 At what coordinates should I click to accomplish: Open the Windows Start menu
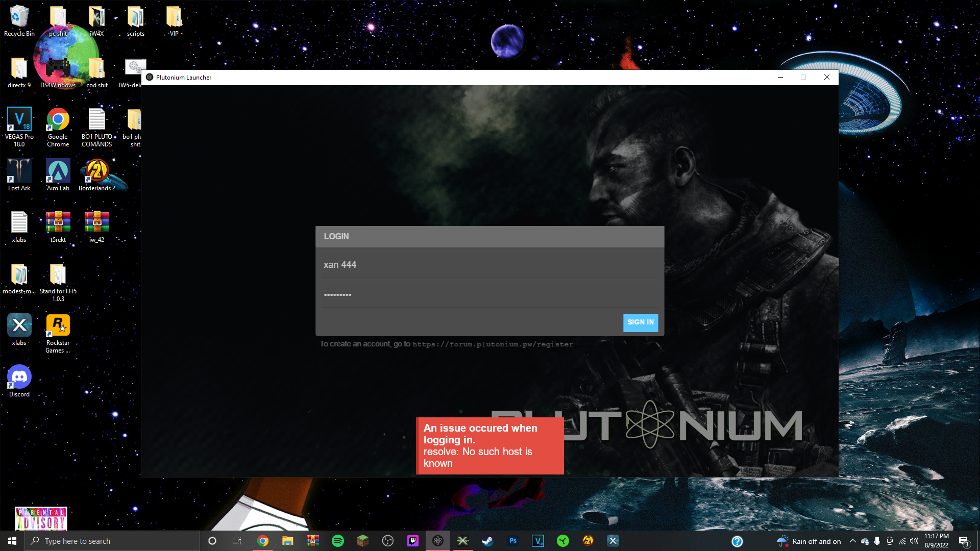pos(12,541)
